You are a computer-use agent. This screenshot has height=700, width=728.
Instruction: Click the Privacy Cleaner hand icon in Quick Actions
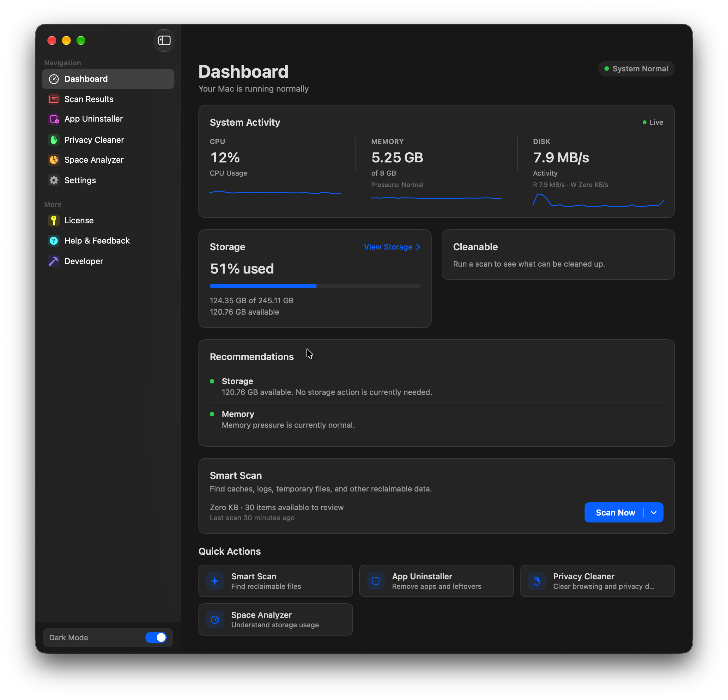[537, 581]
